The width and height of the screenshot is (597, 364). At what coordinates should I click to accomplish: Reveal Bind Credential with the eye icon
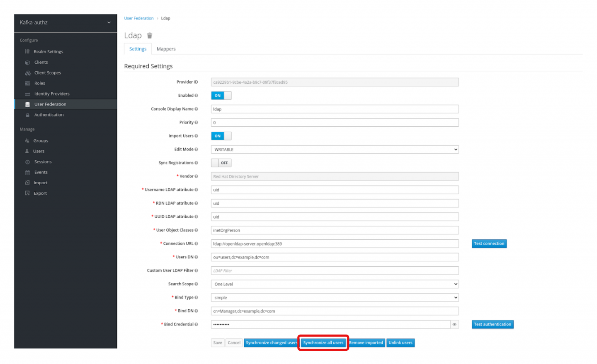coord(454,325)
